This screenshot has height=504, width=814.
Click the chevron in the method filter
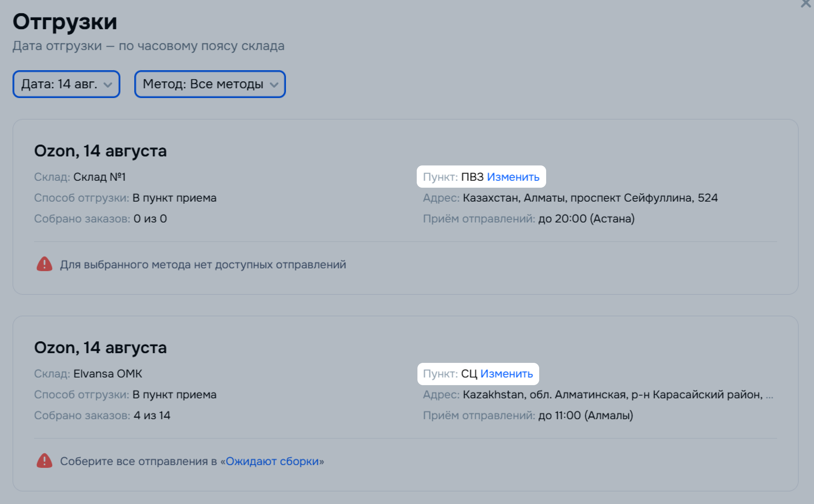[x=274, y=85]
